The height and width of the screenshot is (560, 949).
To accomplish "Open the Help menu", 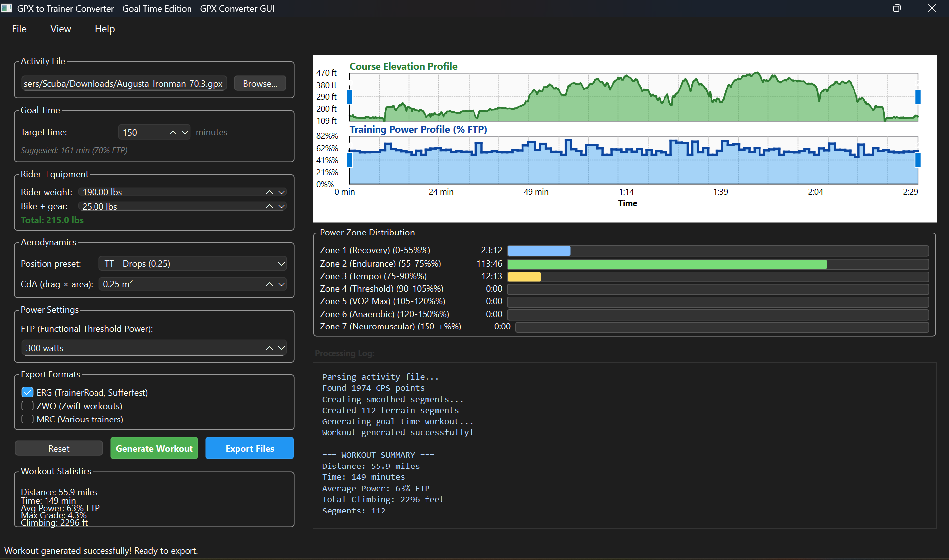I will 105,29.
